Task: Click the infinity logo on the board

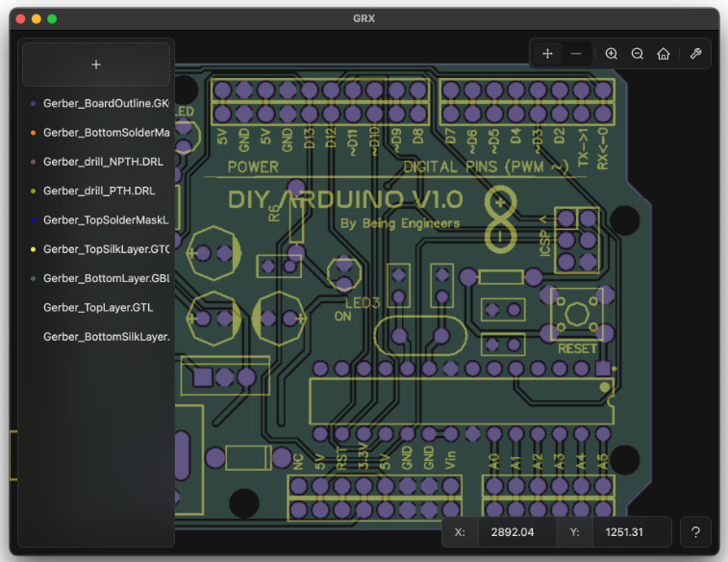Action: [500, 219]
